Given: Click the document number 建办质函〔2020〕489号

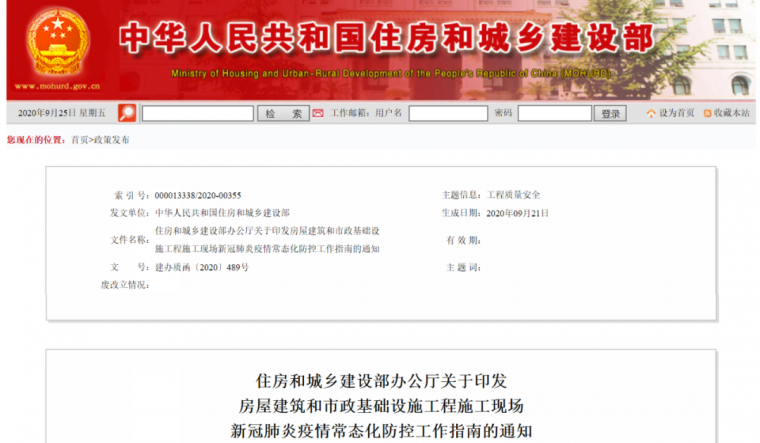Looking at the screenshot, I should point(202,267).
